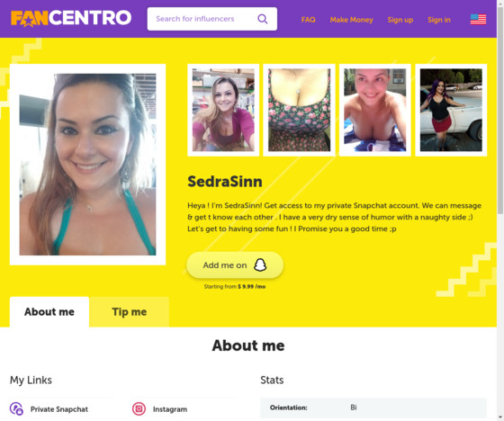Open the FAQ menu link
The width and height of the screenshot is (504, 421).
pos(308,20)
